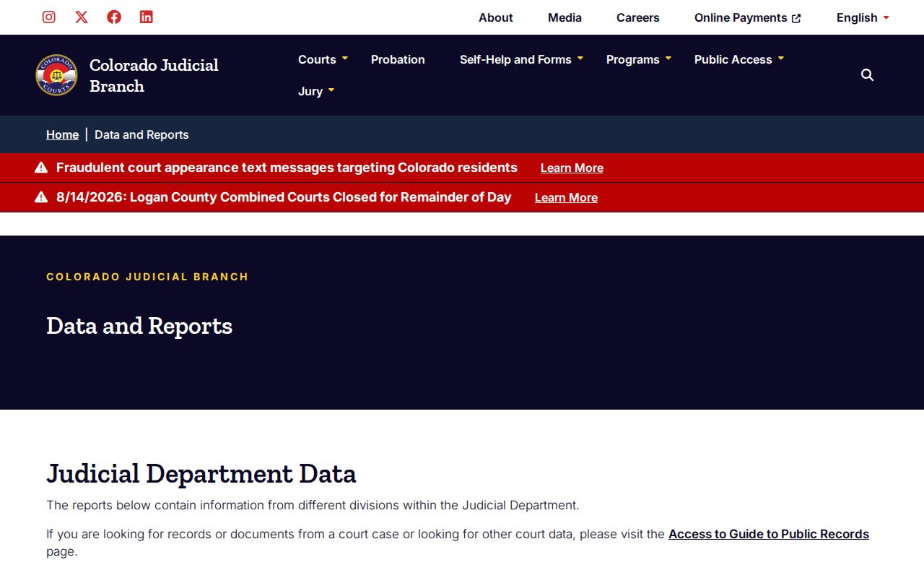Go to the About page
Viewport: 924px width, 578px height.
(x=496, y=17)
